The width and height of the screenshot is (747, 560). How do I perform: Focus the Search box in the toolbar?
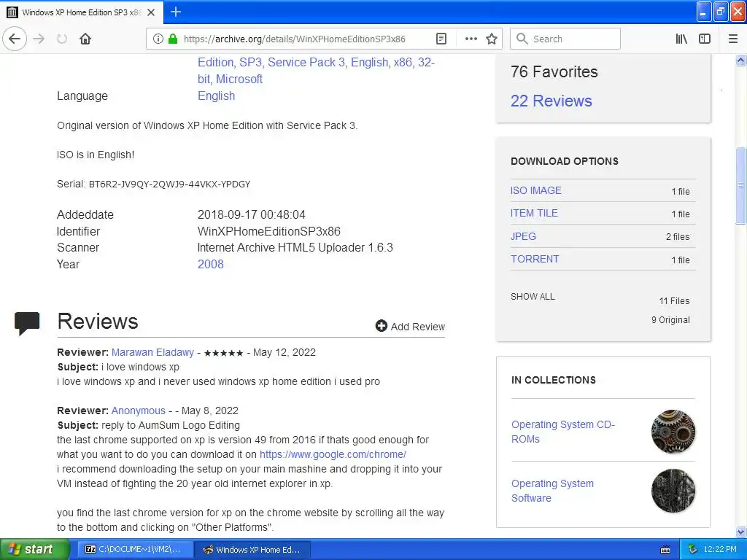point(565,39)
